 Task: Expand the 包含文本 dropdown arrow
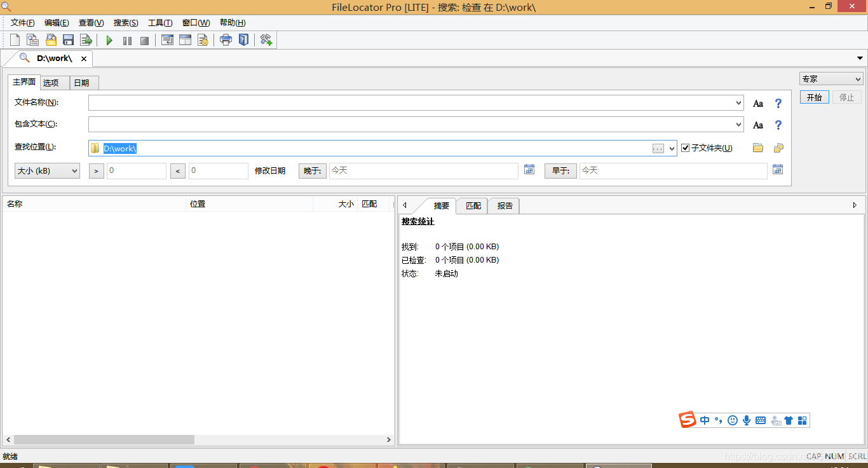point(738,125)
